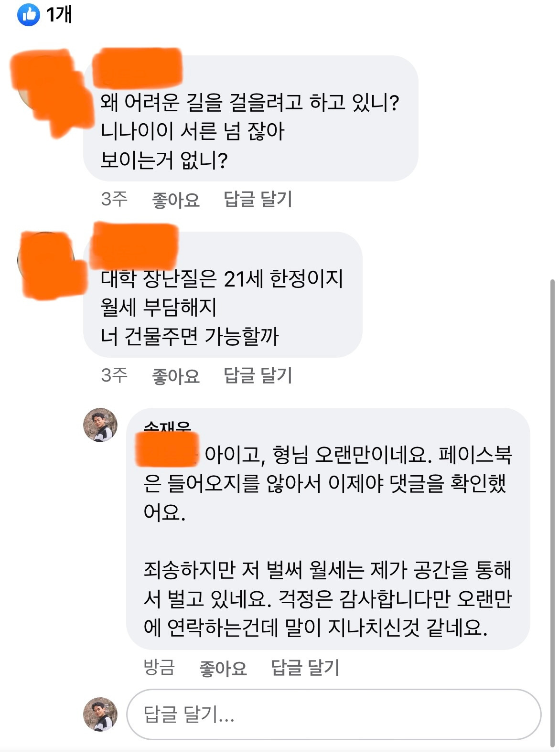Click the 3주 timestamp of first comment
Image resolution: width=559 pixels, height=756 pixels.
[114, 199]
